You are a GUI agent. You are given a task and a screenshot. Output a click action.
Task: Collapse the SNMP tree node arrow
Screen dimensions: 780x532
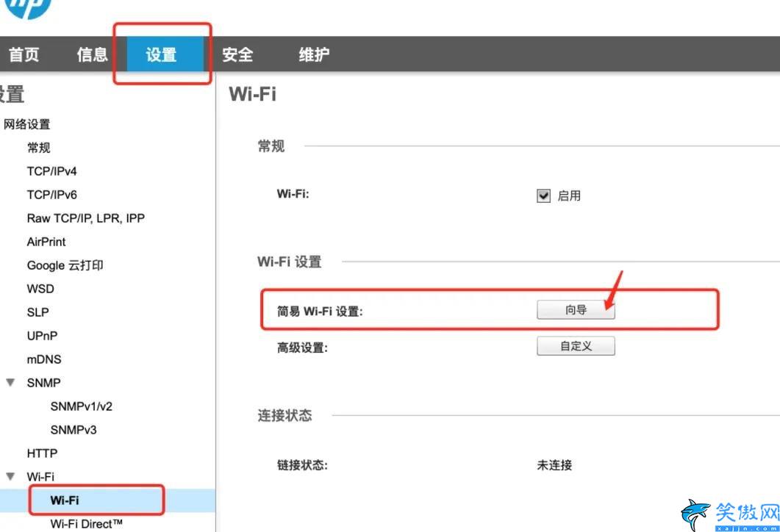pos(10,382)
